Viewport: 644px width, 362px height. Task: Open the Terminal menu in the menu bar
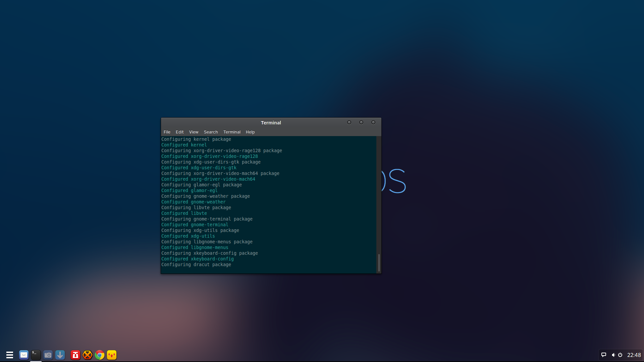point(232,132)
